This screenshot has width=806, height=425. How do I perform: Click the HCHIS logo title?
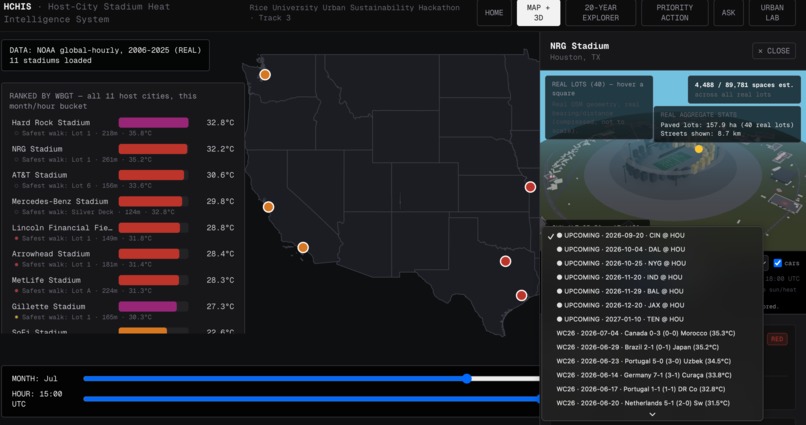(17, 7)
